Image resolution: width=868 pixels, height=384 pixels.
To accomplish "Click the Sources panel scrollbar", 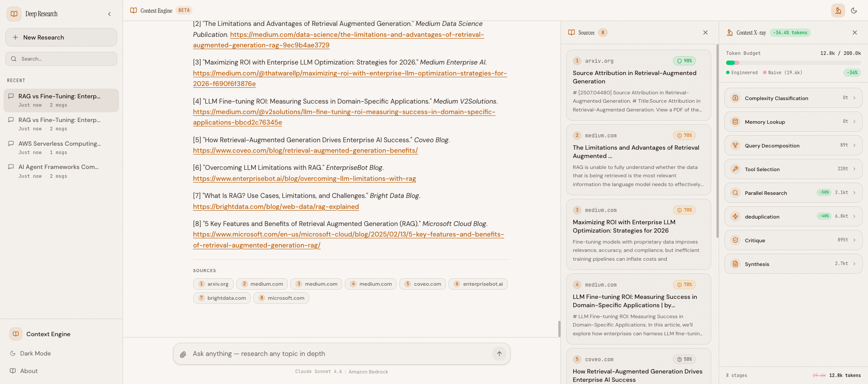I will tap(717, 140).
